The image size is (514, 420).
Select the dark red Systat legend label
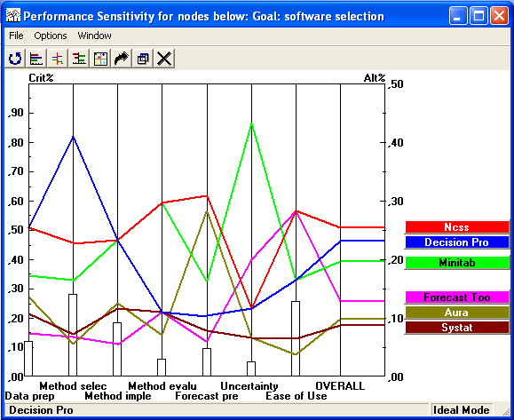coord(456,328)
